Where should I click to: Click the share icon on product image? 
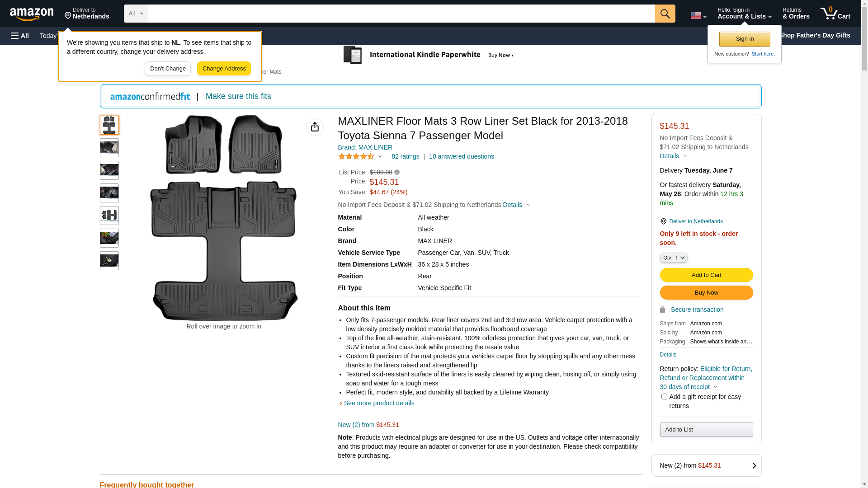click(315, 127)
